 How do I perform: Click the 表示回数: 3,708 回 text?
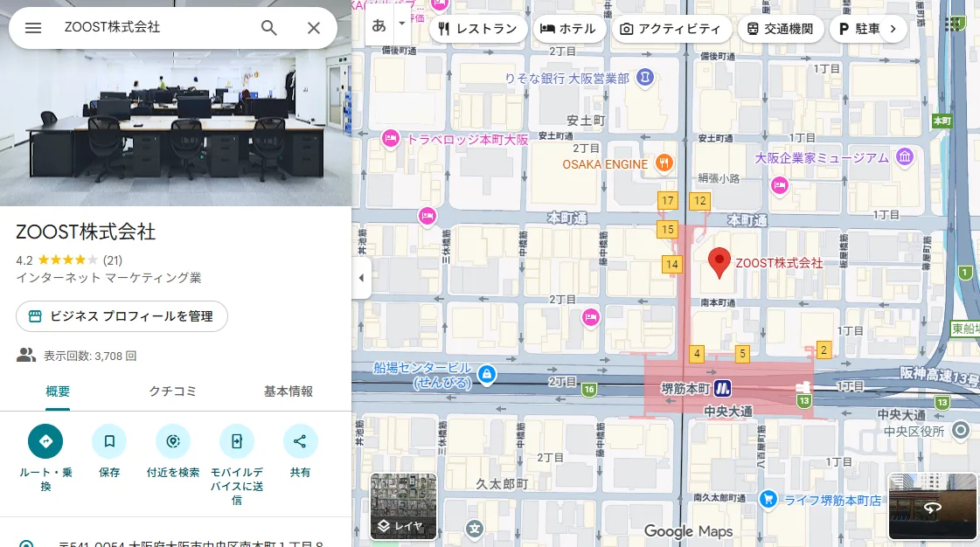90,356
